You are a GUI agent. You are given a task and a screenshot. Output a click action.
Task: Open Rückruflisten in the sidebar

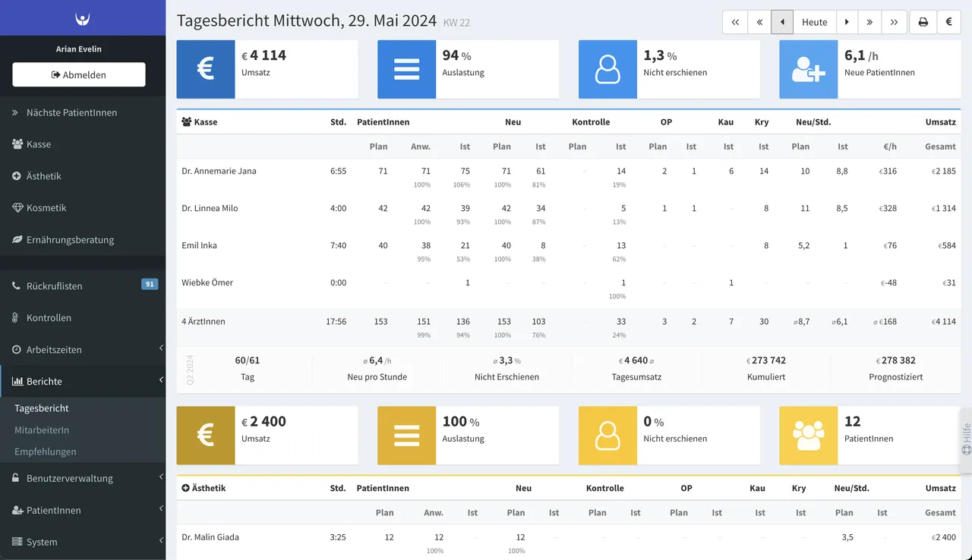pyautogui.click(x=83, y=286)
